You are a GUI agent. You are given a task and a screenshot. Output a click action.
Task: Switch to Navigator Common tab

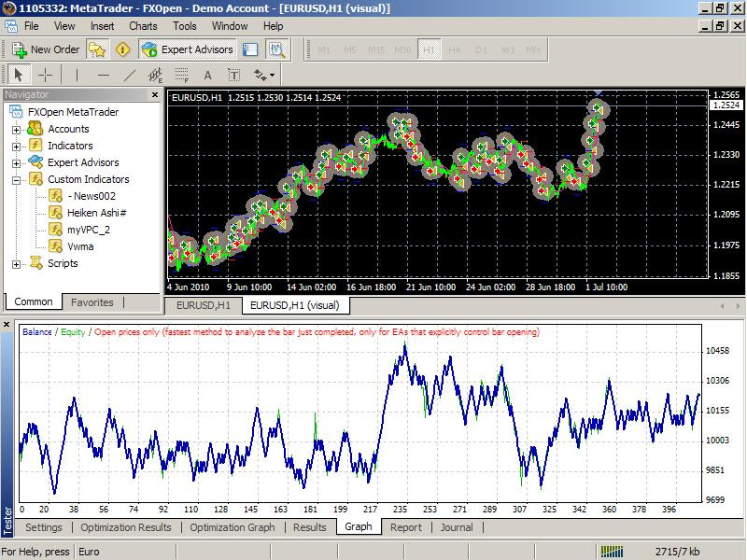[x=34, y=301]
